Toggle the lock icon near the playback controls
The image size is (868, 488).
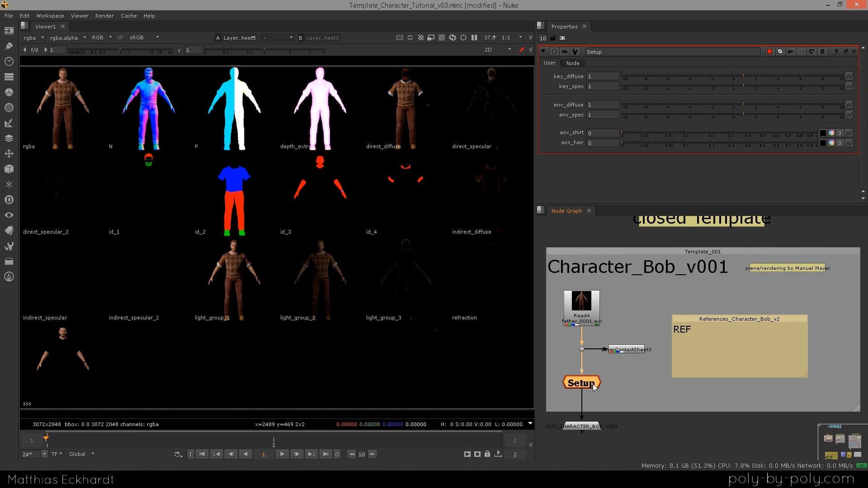487,454
